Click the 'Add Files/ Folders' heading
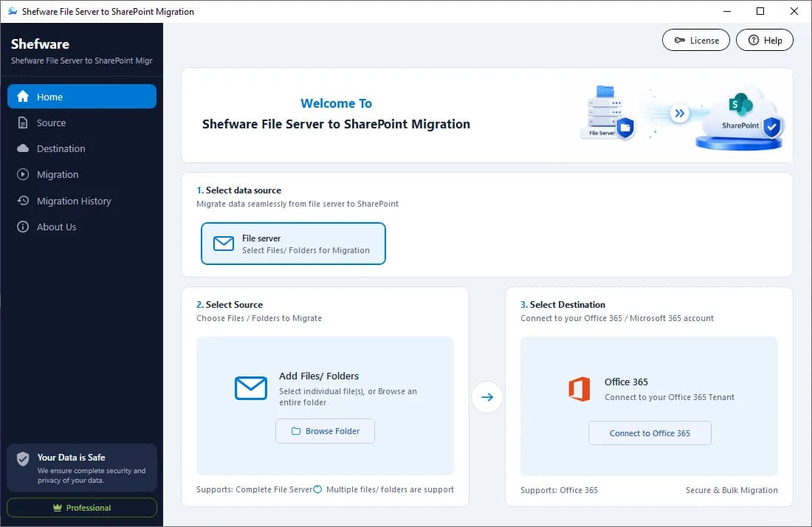 pyautogui.click(x=319, y=376)
